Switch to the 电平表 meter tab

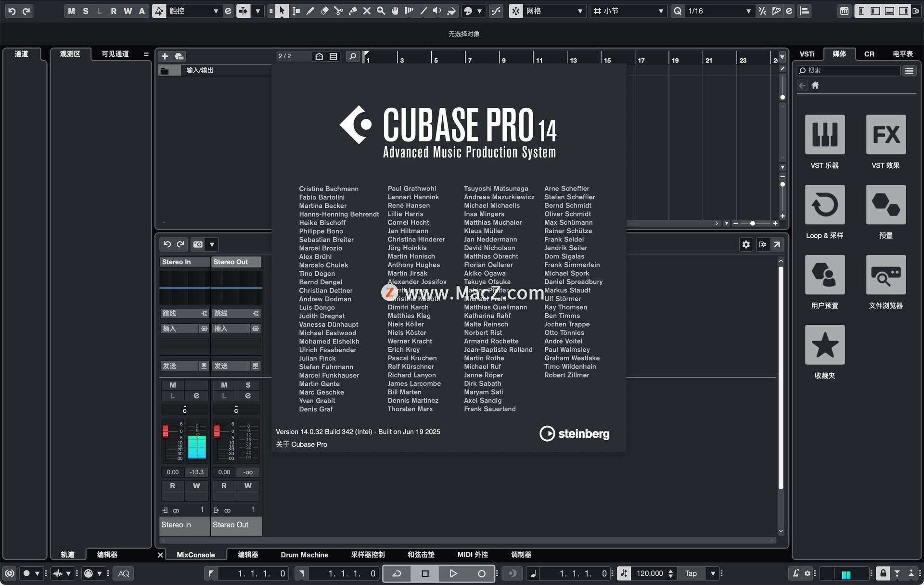point(903,54)
